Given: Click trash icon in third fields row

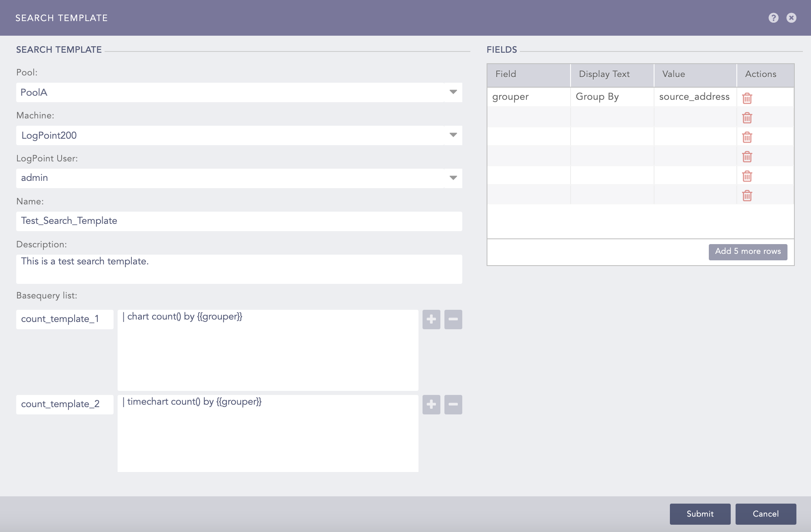Looking at the screenshot, I should pyautogui.click(x=747, y=137).
